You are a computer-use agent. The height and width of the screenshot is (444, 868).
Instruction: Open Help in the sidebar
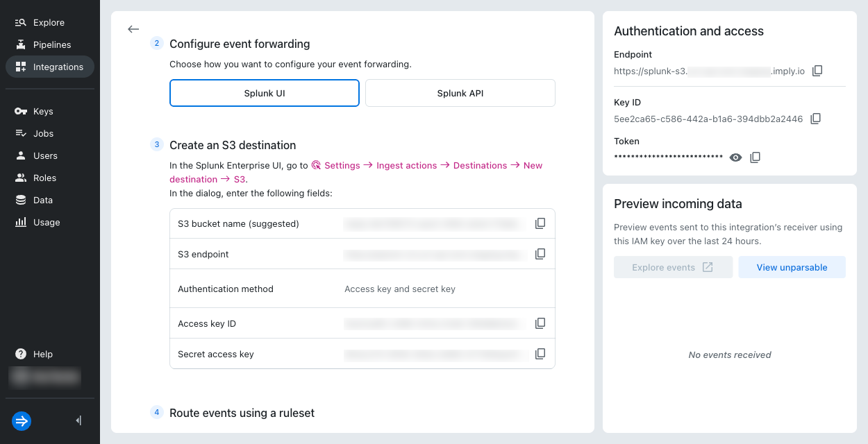(x=50, y=354)
